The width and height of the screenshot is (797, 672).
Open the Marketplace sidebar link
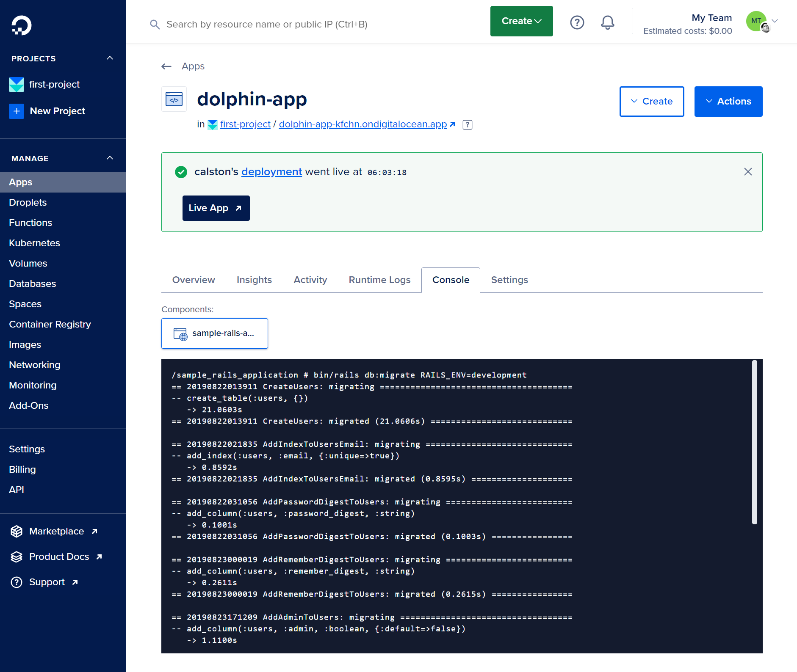click(56, 531)
